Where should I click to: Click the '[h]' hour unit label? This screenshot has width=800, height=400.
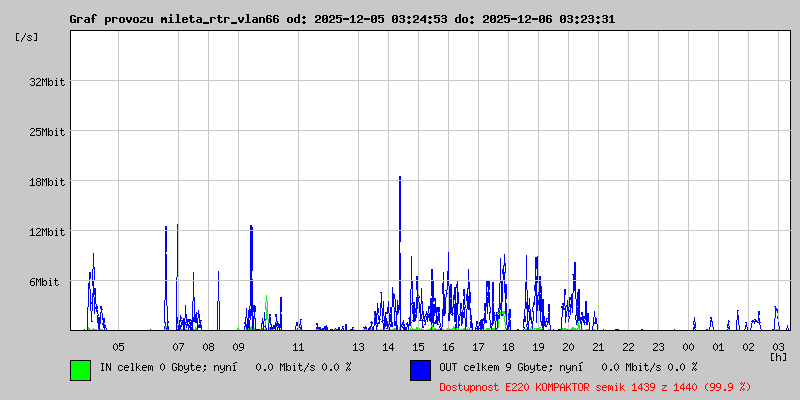pyautogui.click(x=778, y=356)
